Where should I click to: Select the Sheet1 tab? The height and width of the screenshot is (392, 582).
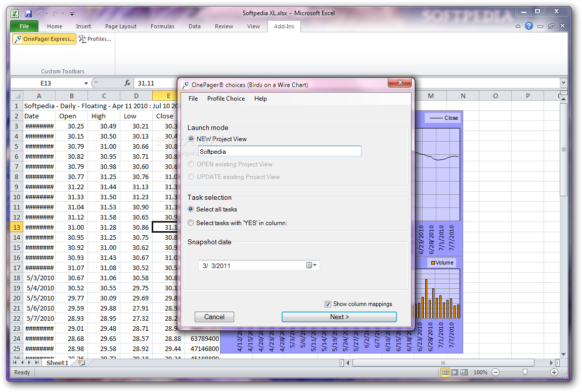click(x=57, y=363)
